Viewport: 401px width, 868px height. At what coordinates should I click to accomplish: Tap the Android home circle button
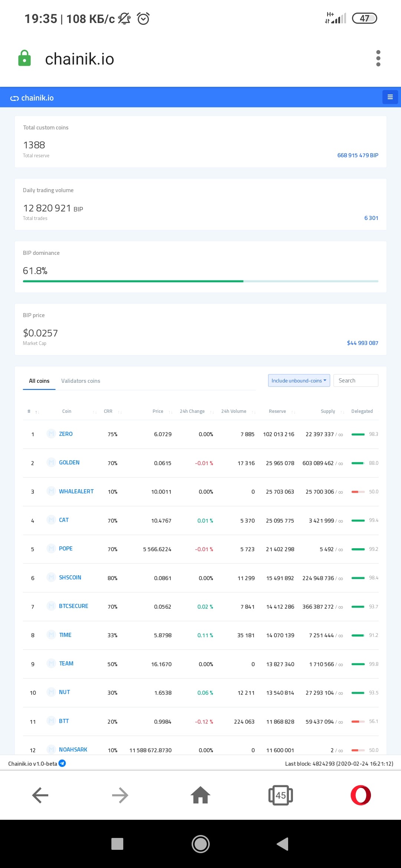[200, 844]
